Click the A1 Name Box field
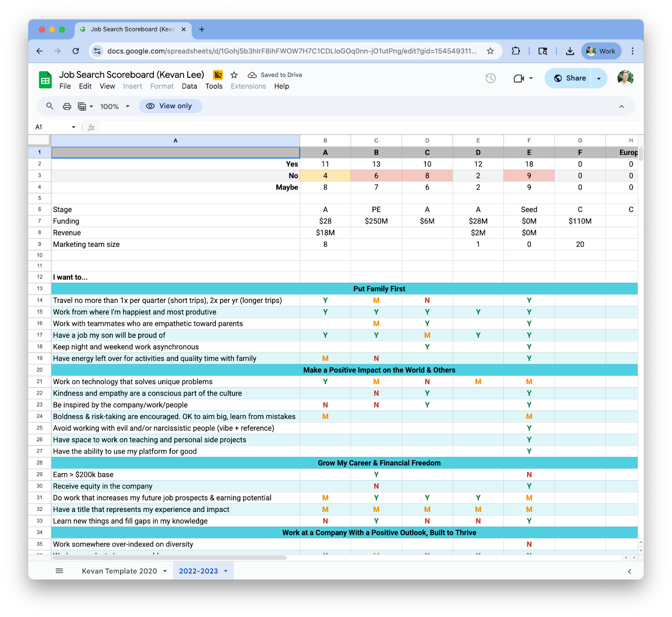Screen dimensions: 672x617 (x=50, y=127)
